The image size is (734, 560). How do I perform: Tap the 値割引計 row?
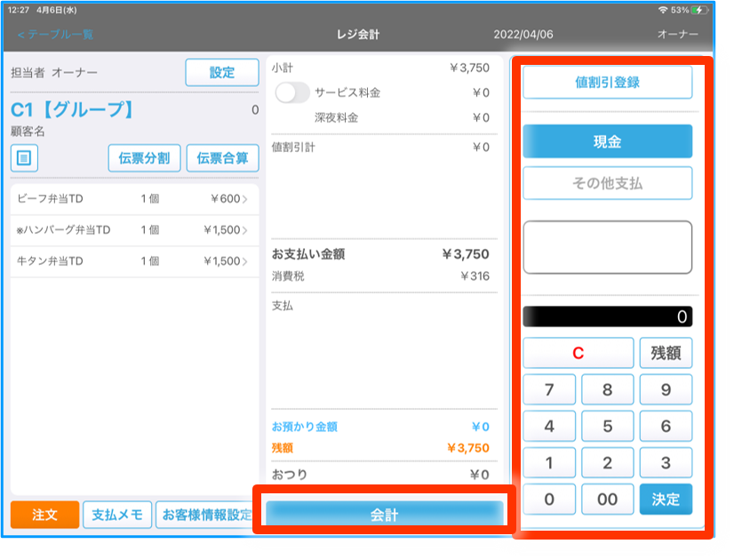click(x=384, y=147)
